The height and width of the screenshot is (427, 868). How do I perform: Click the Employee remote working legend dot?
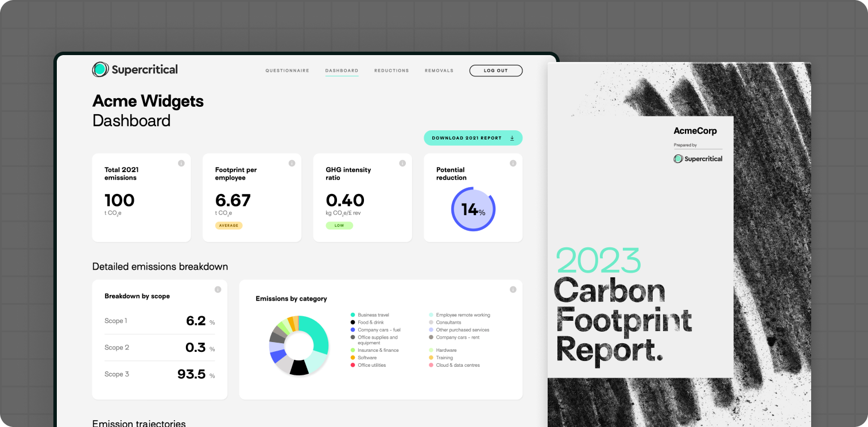click(x=431, y=315)
